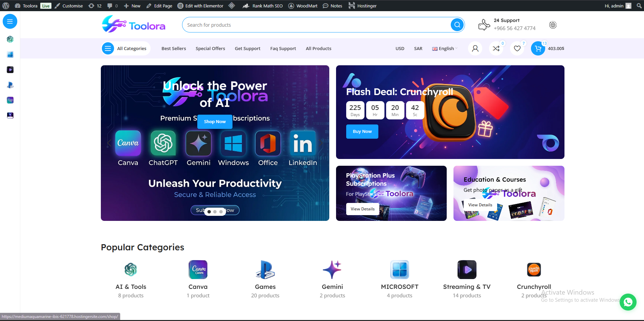Image resolution: width=644 pixels, height=321 pixels.
Task: Click Edit Page in admin bar
Action: 159,6
